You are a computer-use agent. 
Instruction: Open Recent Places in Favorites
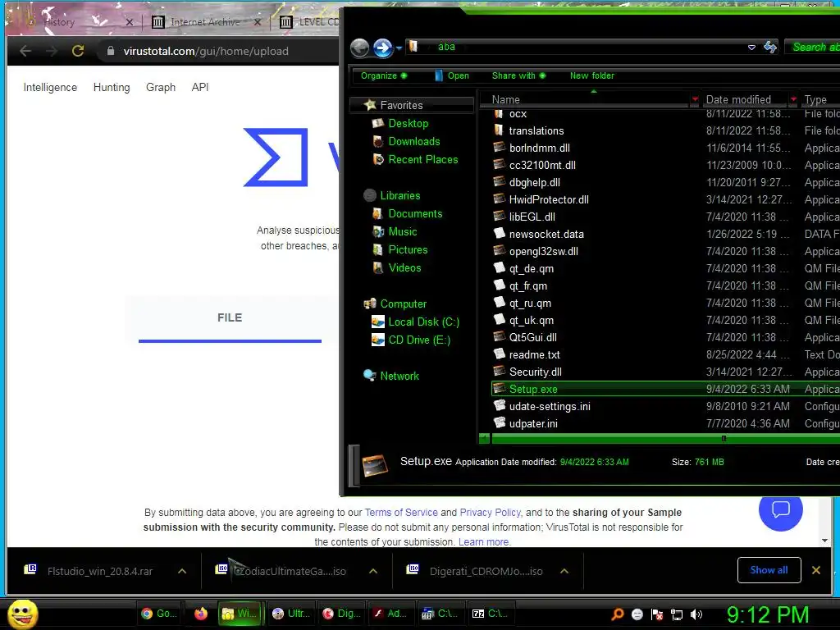pos(422,160)
